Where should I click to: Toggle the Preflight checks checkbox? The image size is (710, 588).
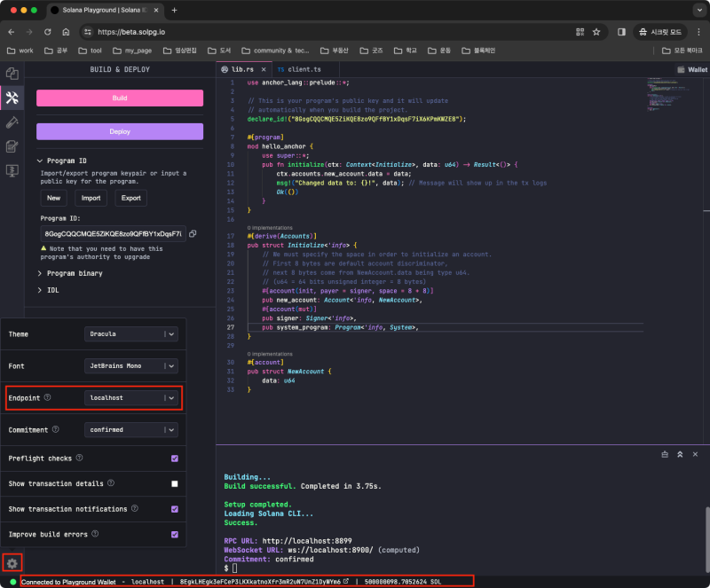tap(175, 459)
